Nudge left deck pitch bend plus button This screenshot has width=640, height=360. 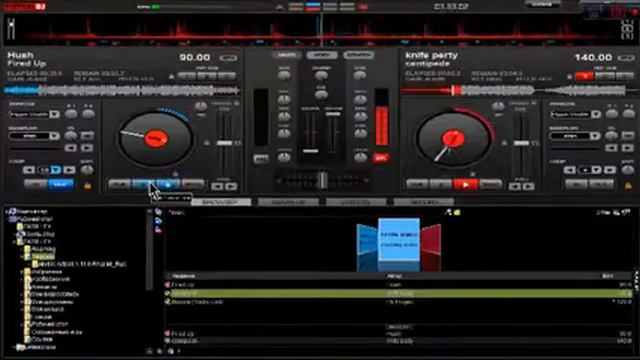[231, 187]
